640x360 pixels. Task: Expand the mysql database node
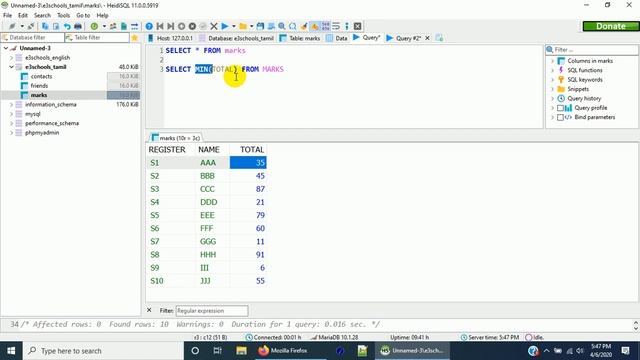point(11,114)
